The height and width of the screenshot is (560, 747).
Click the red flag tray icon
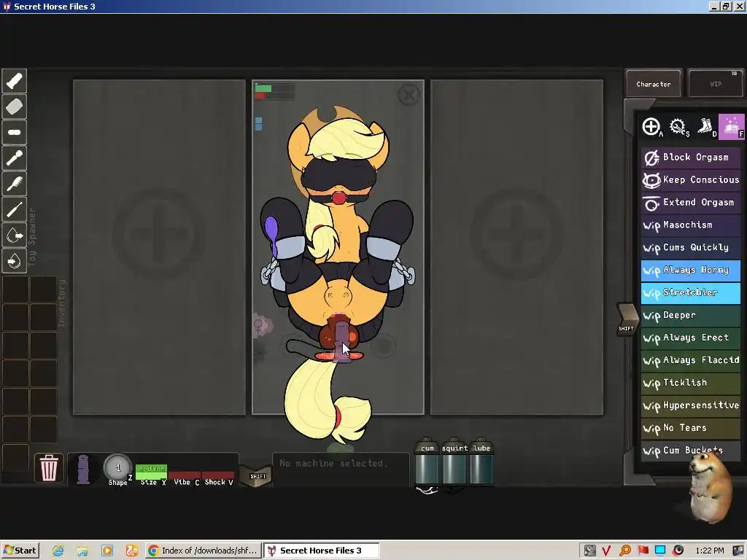pyautogui.click(x=643, y=551)
